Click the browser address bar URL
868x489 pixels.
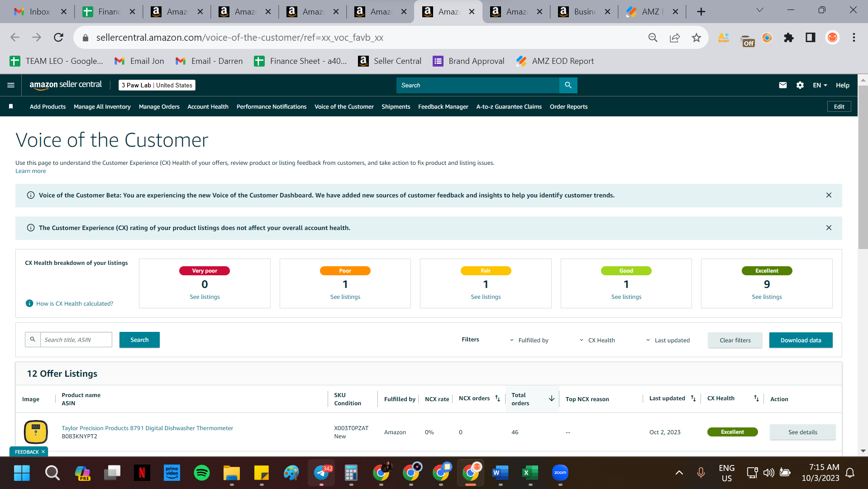pos(239,38)
